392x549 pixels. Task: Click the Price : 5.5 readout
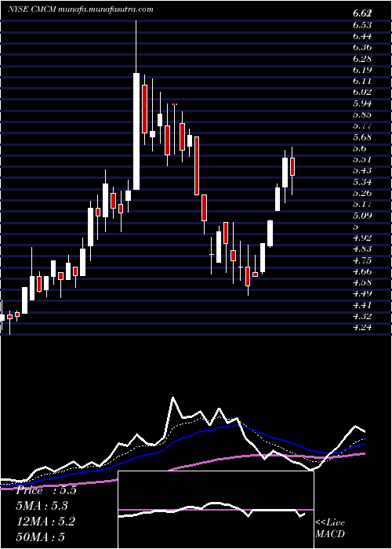[x=46, y=490]
